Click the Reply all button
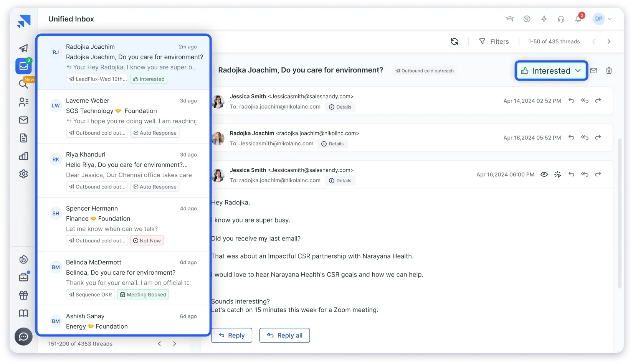 point(284,335)
